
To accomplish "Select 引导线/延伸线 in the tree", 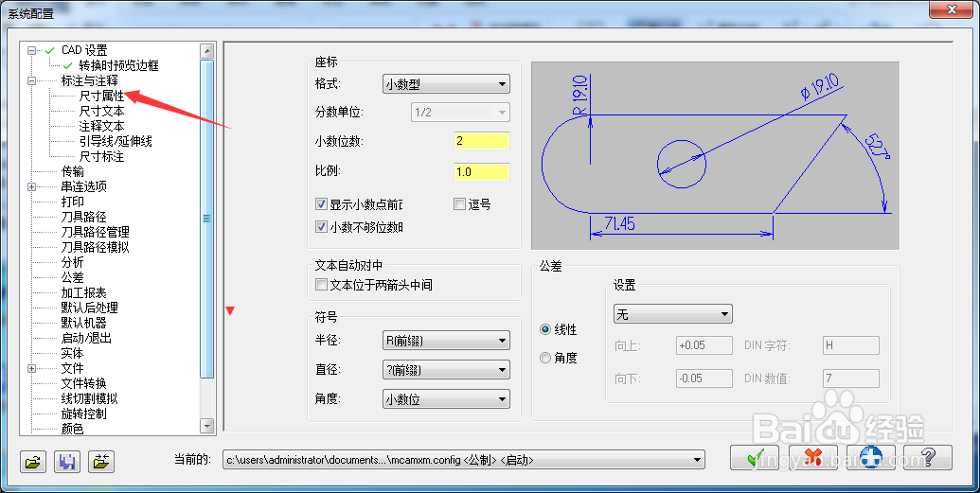I will coord(116,141).
